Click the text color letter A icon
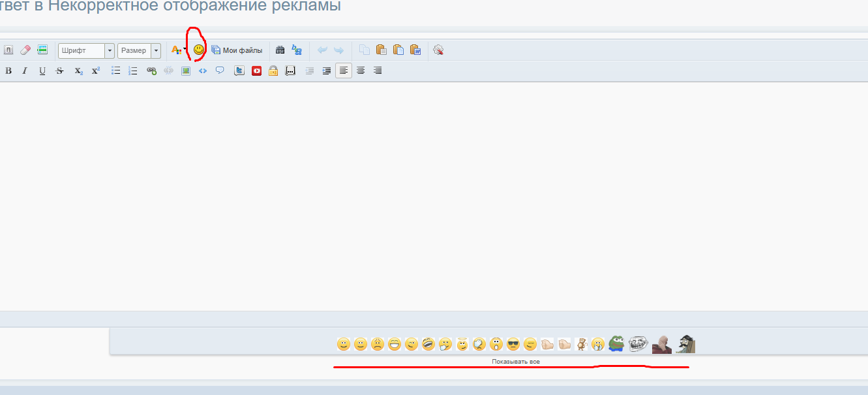868x395 pixels. click(x=175, y=50)
